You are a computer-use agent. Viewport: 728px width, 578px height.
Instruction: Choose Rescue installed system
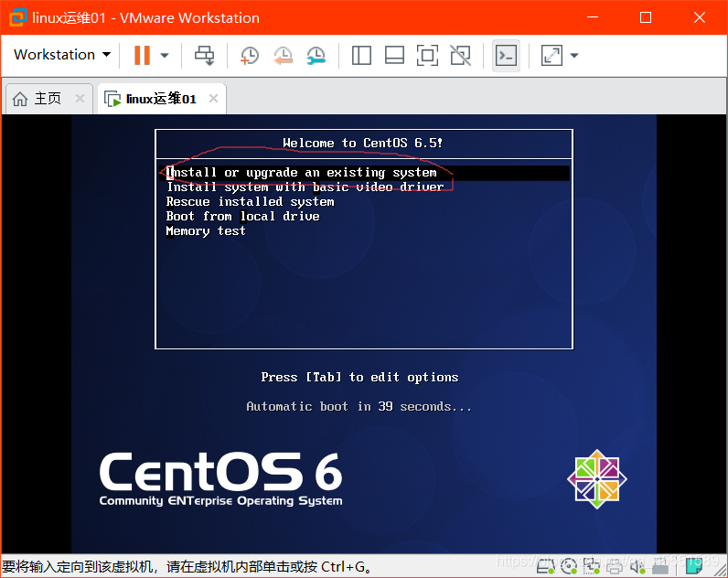pos(251,202)
